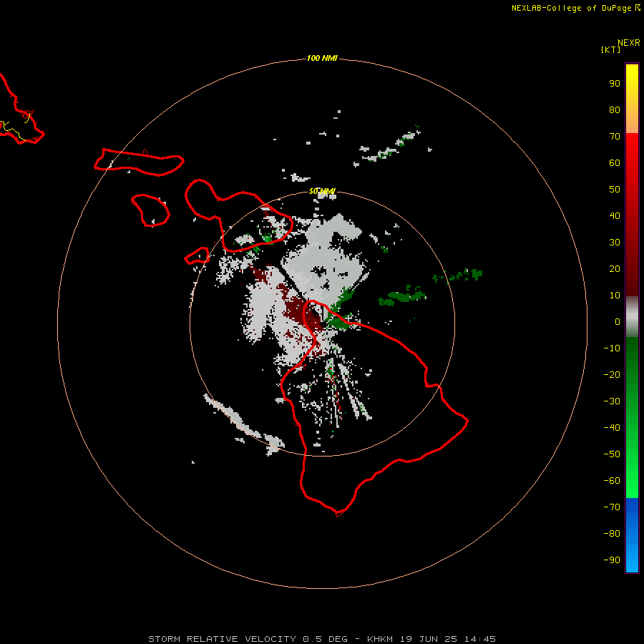Viewport: 644px width, 644px height.
Task: Click the 0.5 DEG elevation angle text
Action: point(325,639)
